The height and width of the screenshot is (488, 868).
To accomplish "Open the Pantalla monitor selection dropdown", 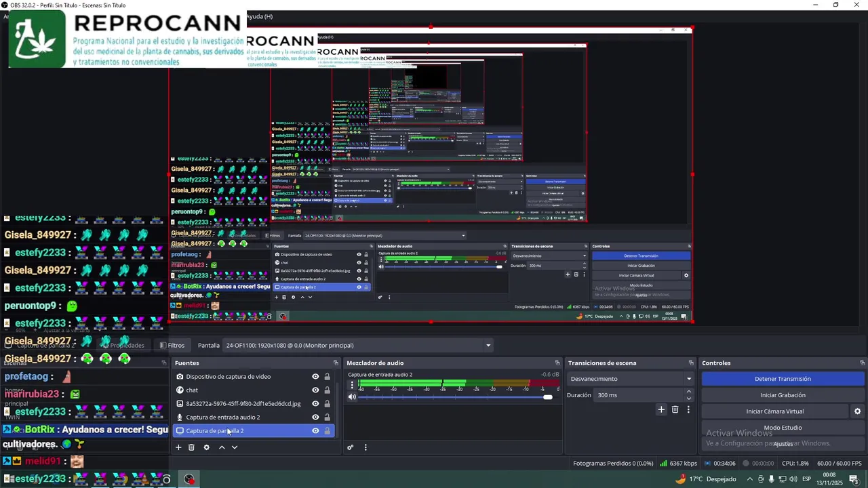I will click(358, 345).
